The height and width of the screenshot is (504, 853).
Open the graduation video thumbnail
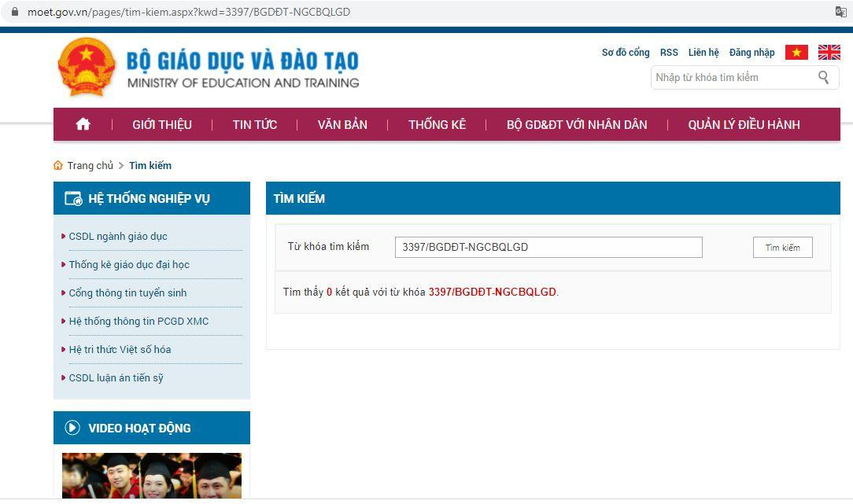152,475
